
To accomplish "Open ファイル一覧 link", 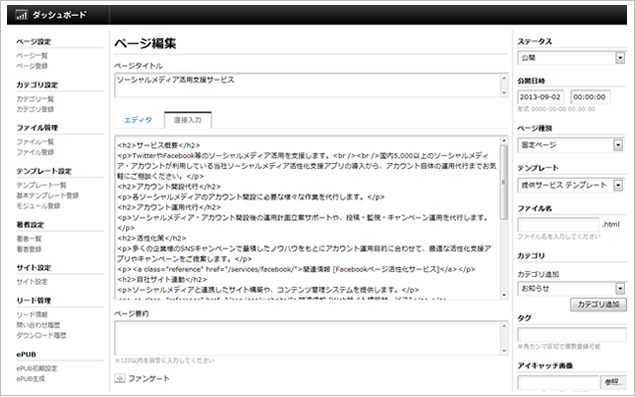I will 35,142.
